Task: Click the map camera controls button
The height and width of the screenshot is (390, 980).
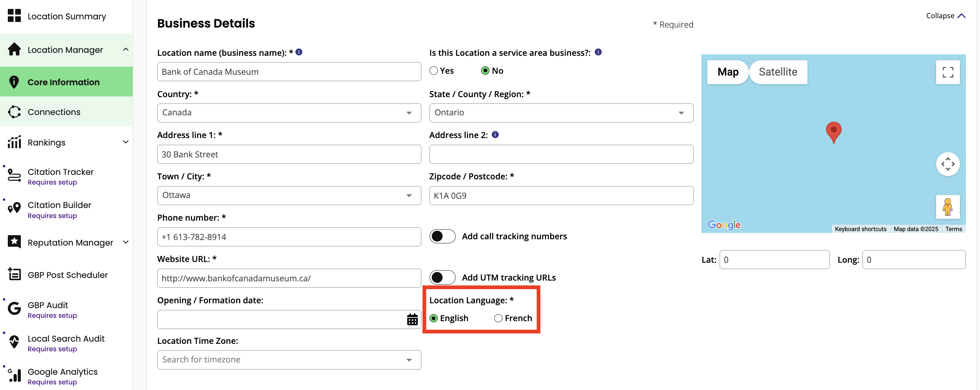Action: point(948,164)
